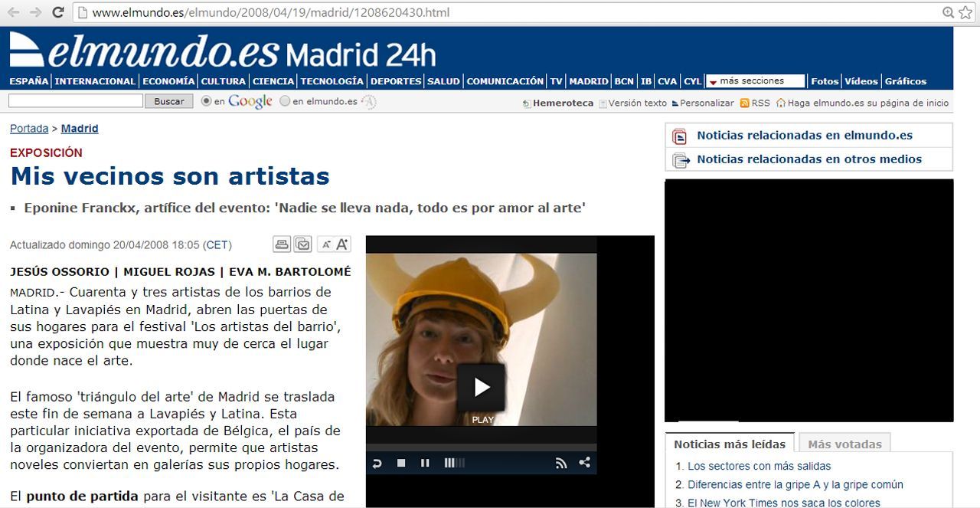This screenshot has height=508, width=980.
Task: Click the elmundo.es logo
Action: [x=145, y=52]
